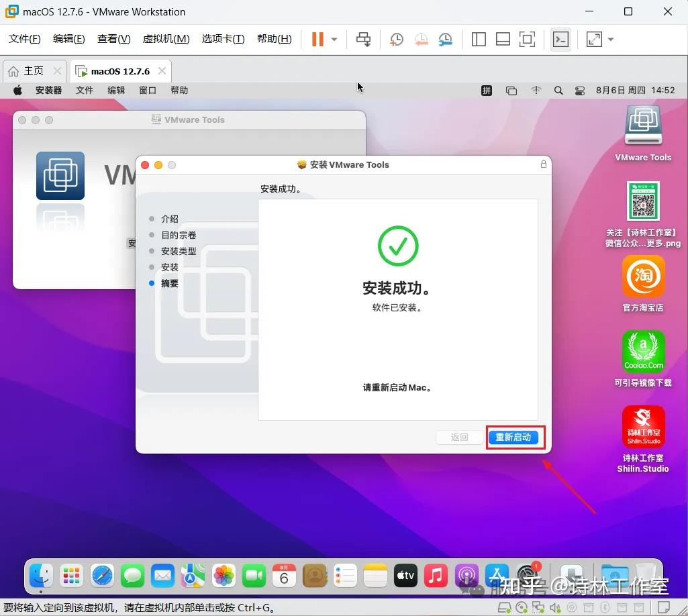The height and width of the screenshot is (616, 688).
Task: Open the Apple menu in the guest
Action: pyautogui.click(x=17, y=91)
